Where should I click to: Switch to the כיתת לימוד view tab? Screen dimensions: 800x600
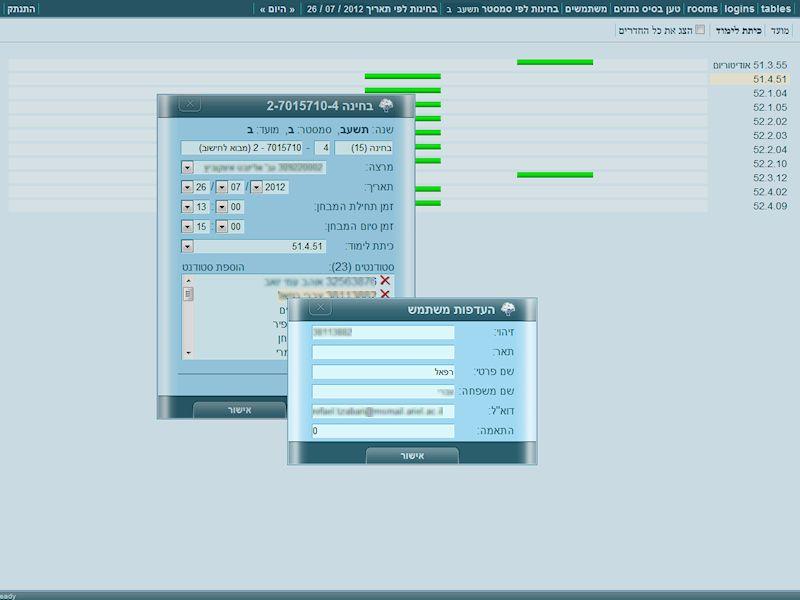pyautogui.click(x=738, y=31)
